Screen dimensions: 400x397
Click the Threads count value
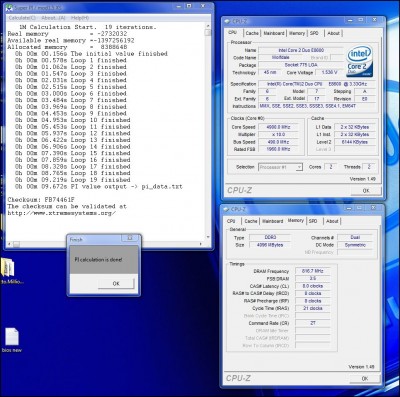369,167
